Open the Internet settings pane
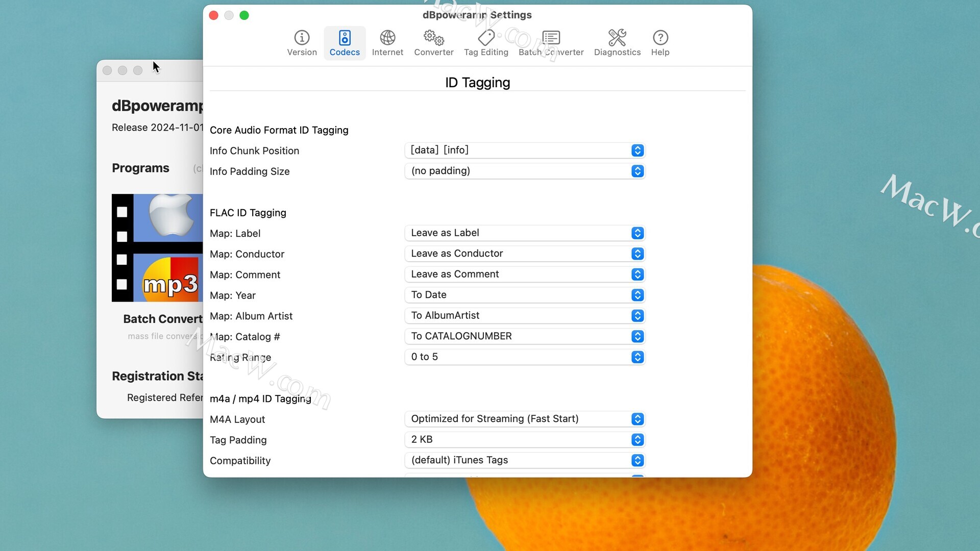 [387, 43]
